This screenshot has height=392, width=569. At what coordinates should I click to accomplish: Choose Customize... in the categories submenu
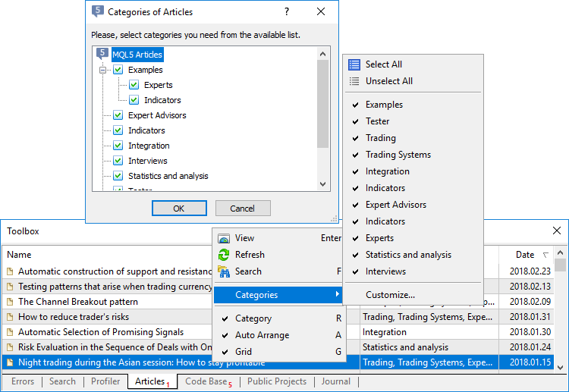click(391, 295)
